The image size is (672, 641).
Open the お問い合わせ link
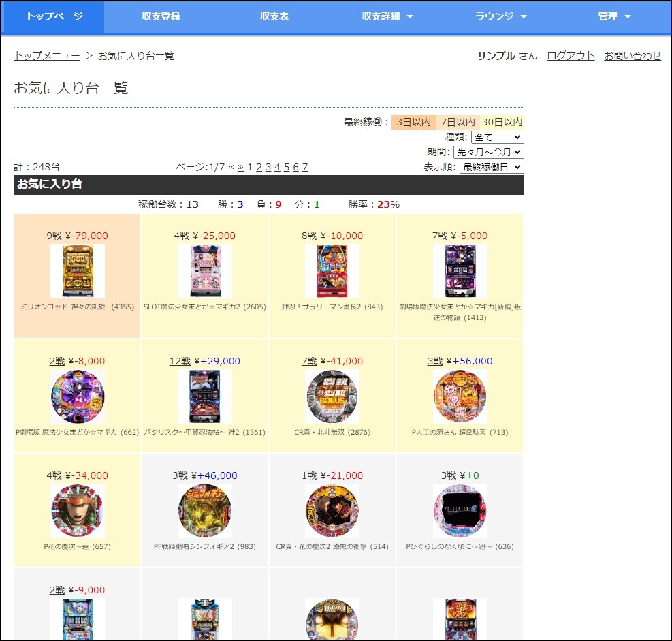pyautogui.click(x=633, y=56)
